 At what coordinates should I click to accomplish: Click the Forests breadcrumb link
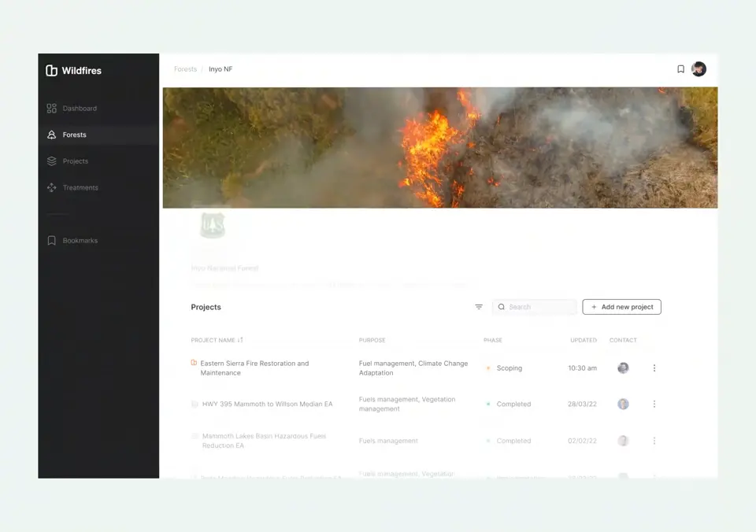[x=186, y=69]
